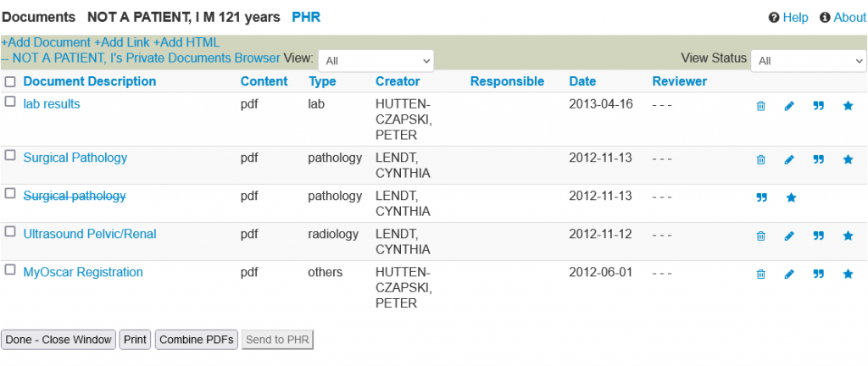868x366 pixels.
Task: Delete the lab results document
Action: coord(760,106)
